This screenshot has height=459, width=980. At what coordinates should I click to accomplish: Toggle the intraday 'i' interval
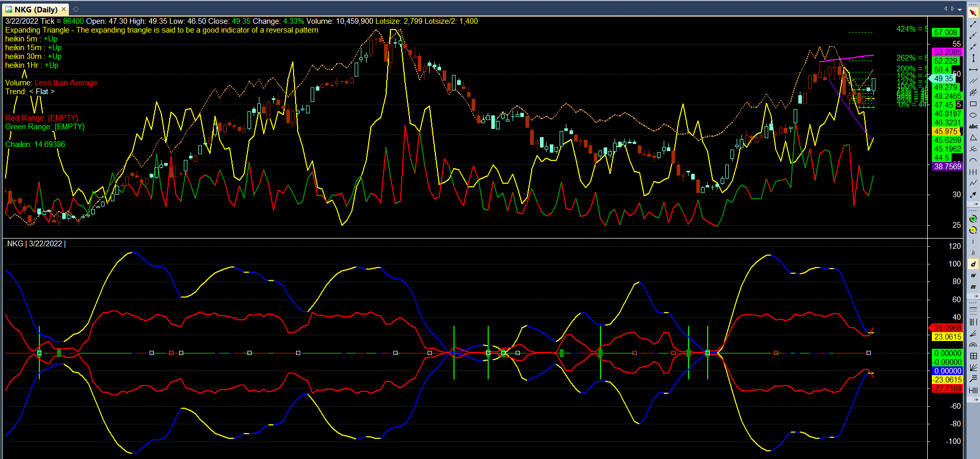click(973, 242)
